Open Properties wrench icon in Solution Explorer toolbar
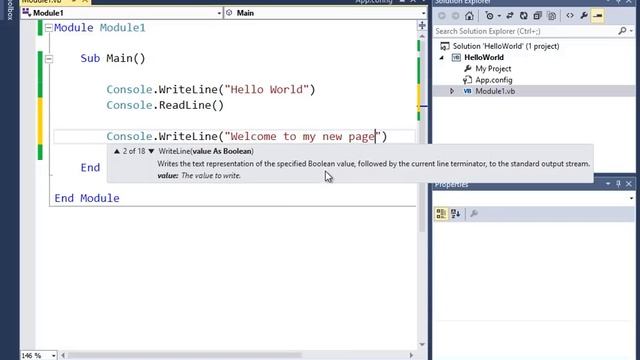Screen dimensions: 640x360 coord(584,16)
